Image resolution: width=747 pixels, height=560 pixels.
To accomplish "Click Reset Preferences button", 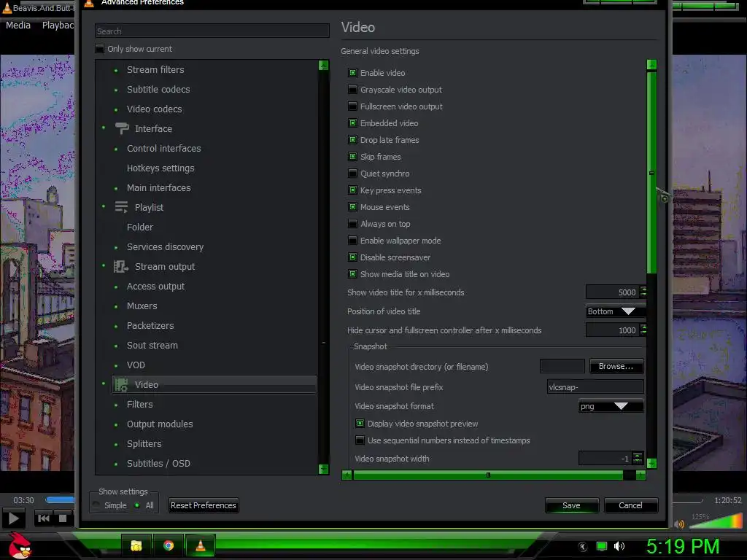I will click(204, 505).
